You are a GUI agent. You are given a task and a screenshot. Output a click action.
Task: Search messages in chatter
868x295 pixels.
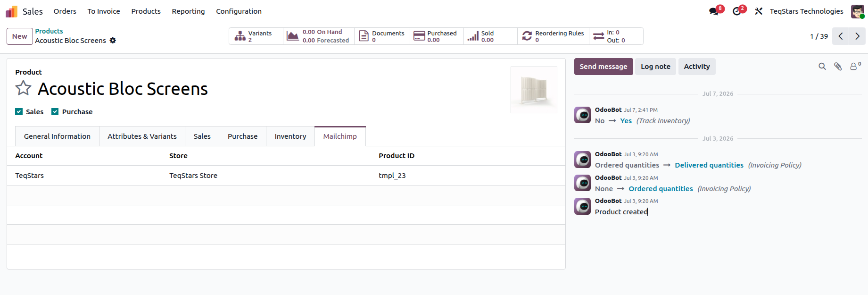822,67
